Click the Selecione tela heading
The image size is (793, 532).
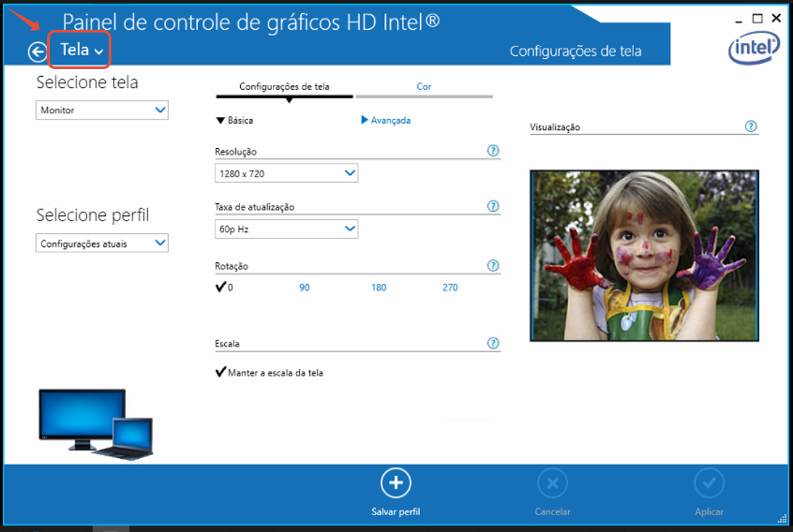tap(87, 82)
